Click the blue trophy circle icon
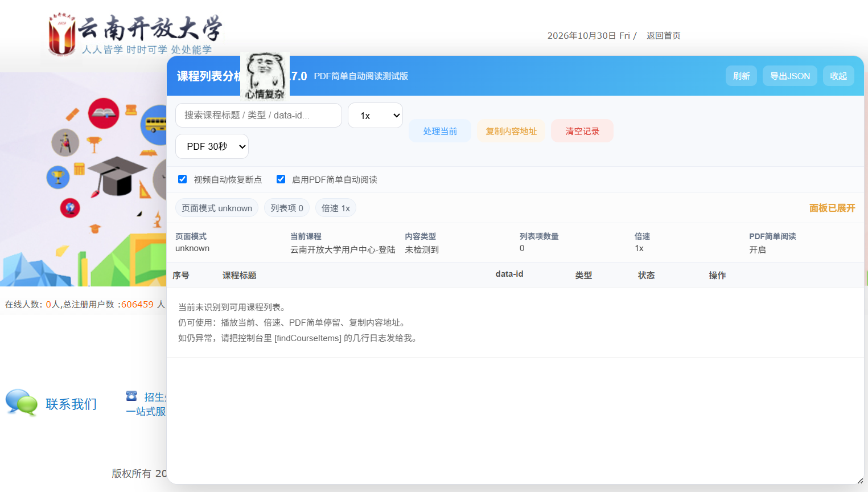Viewport: 868px width, 492px height. (x=57, y=177)
